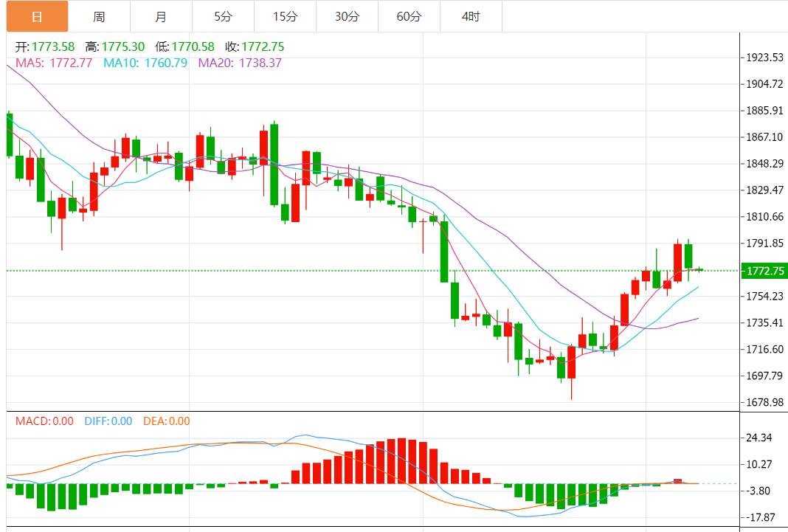The height and width of the screenshot is (532, 788).
Task: Click the 10.27 MACD axis label
Action: [758, 464]
